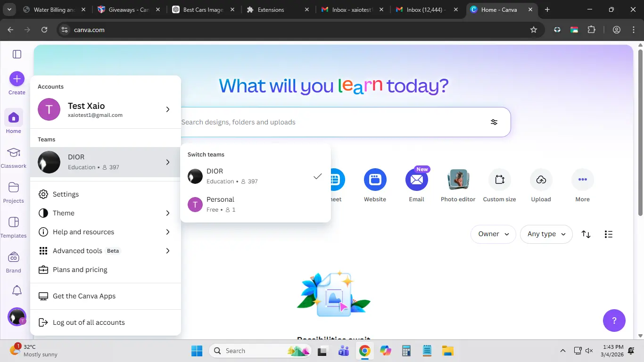644x362 pixels.
Task: Select Get the Canva Apps
Action: 106,296
